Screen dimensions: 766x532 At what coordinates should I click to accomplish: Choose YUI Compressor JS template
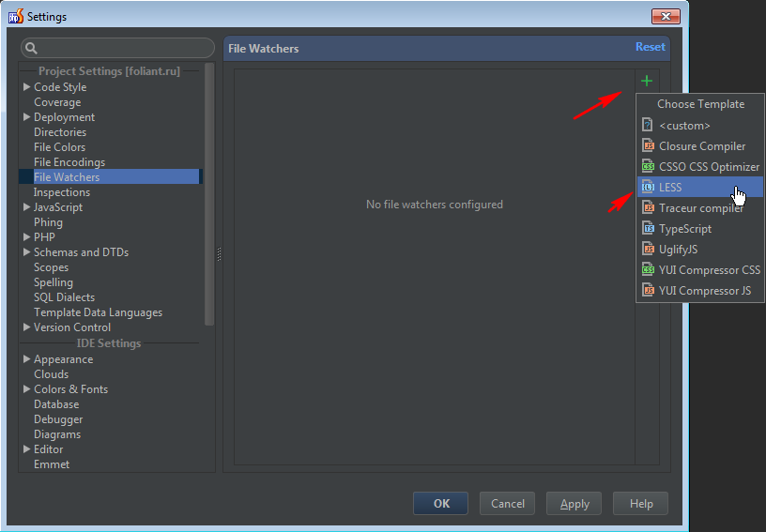[x=700, y=291]
